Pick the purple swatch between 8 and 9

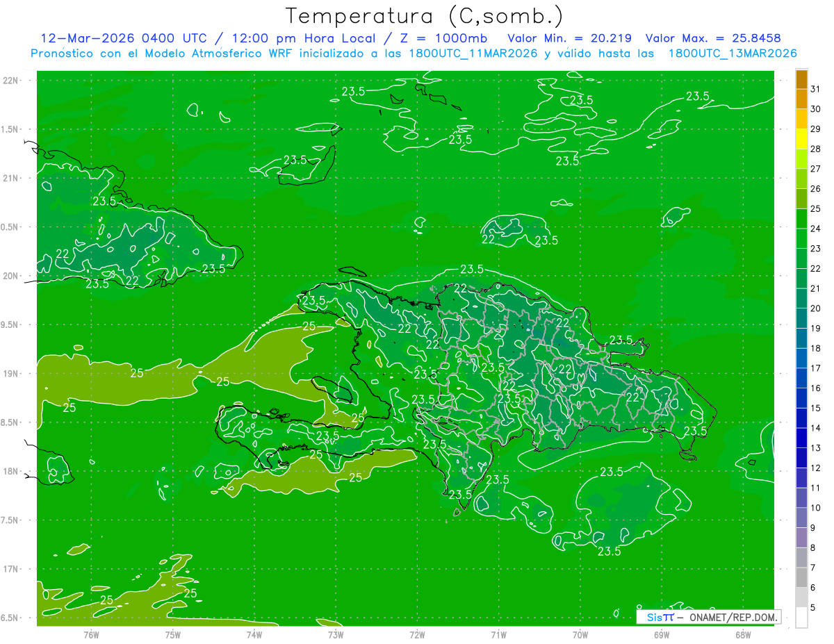pyautogui.click(x=801, y=537)
